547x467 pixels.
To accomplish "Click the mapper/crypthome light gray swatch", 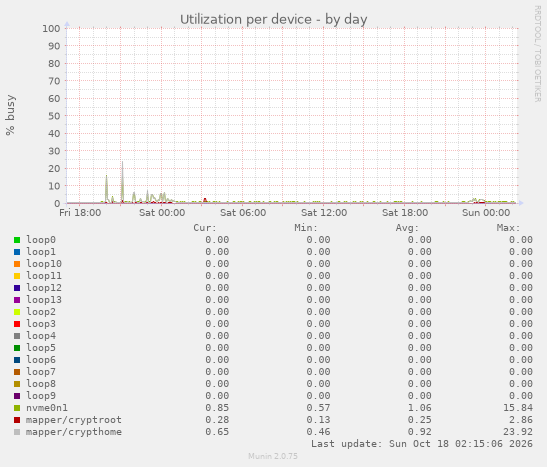I will (17, 432).
